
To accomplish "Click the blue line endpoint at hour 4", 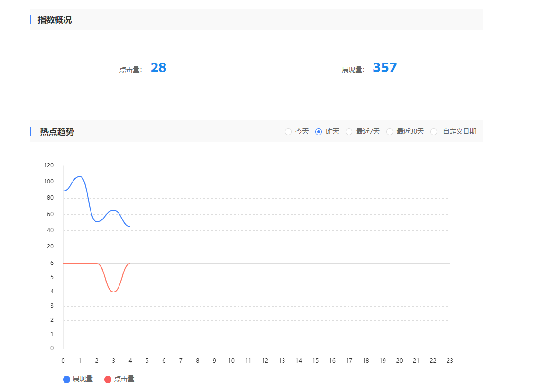I will click(x=130, y=227).
